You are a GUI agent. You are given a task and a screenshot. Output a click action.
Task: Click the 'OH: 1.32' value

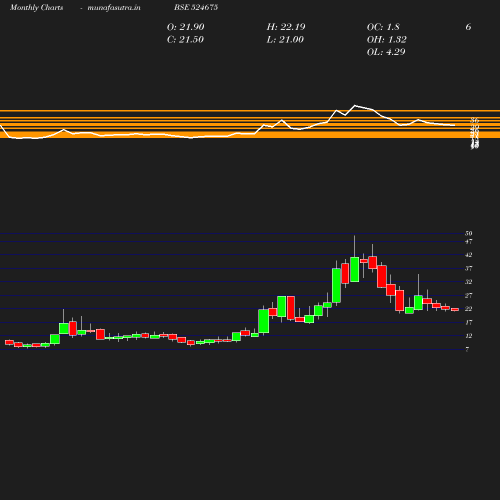tap(387, 40)
